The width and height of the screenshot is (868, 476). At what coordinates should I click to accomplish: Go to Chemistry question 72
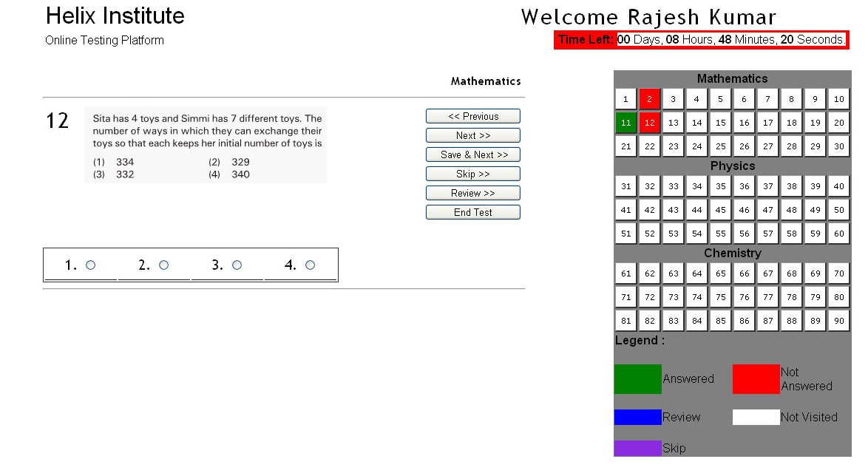pos(649,297)
